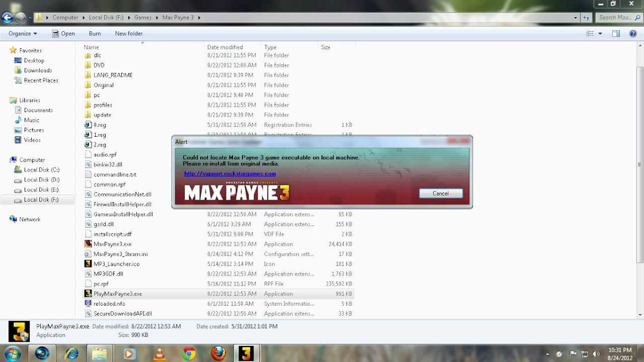This screenshot has width=644, height=362.
Task: Select Local Disk (C:) in navigation pane
Action: click(41, 170)
